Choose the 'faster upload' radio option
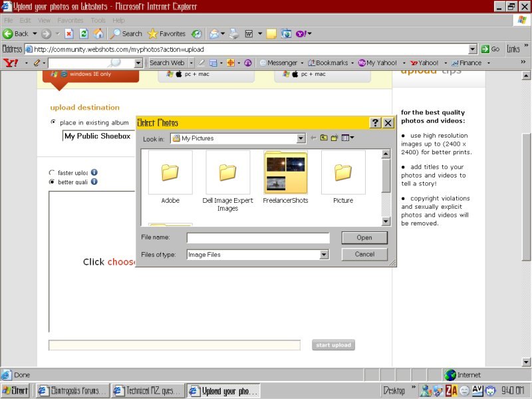The width and height of the screenshot is (532, 399). (x=53, y=172)
